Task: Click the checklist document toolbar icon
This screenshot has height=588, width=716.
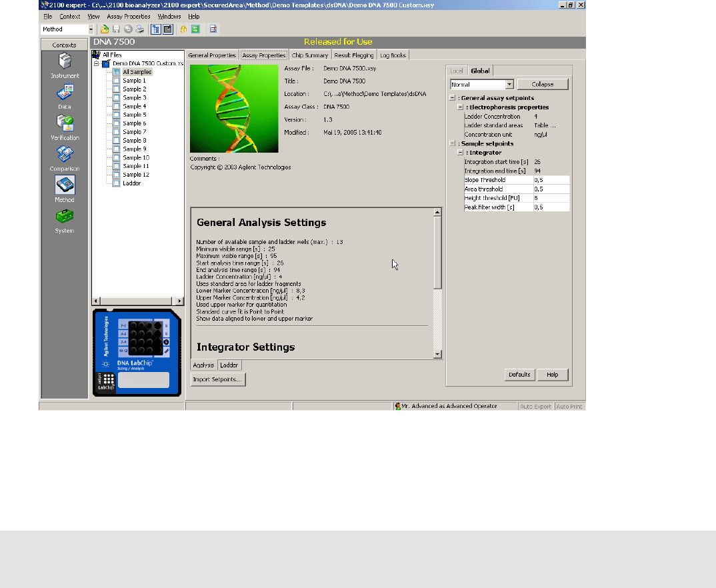Action: (213, 29)
